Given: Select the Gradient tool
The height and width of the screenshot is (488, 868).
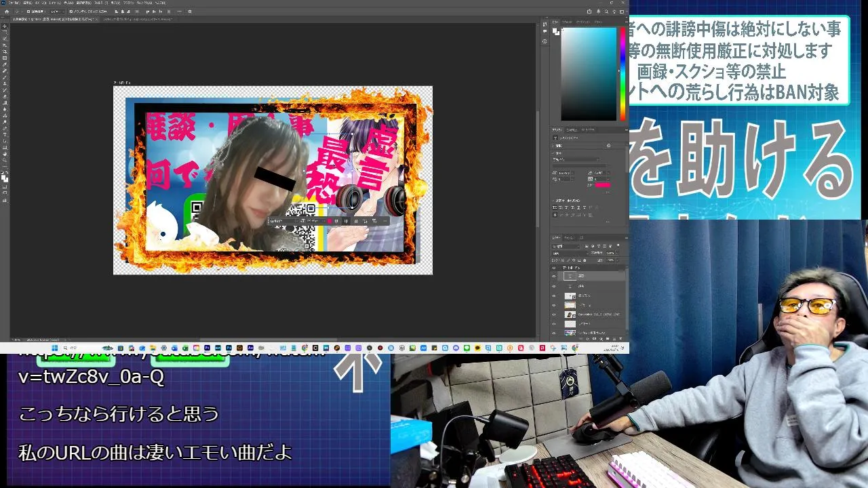Looking at the screenshot, I should (x=5, y=103).
